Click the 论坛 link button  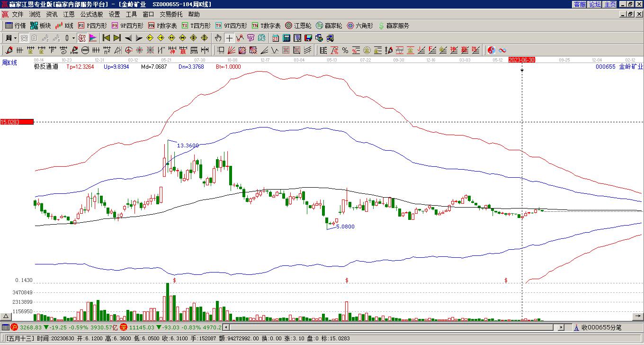pos(595,4)
